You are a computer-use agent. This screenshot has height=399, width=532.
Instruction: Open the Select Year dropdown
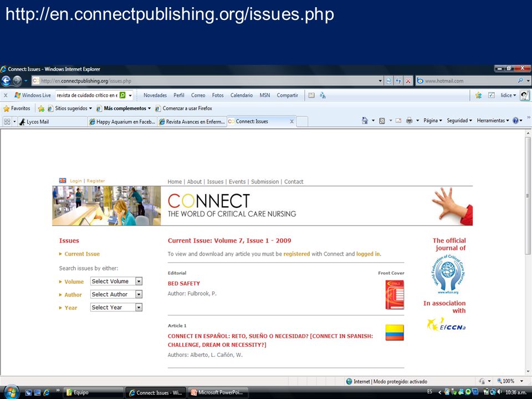[116, 308]
